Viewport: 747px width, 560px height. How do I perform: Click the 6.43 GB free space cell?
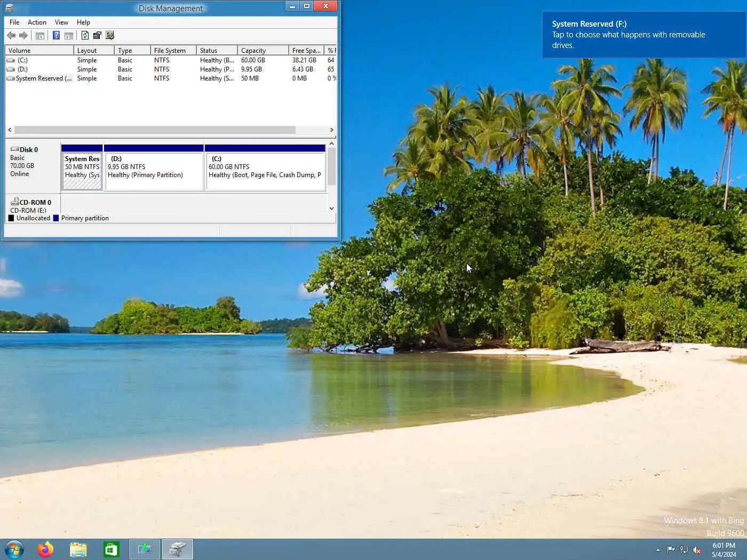tap(303, 69)
